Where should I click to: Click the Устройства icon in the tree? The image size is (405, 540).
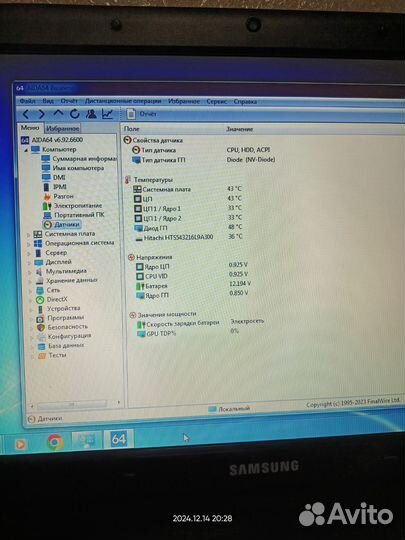click(x=41, y=309)
